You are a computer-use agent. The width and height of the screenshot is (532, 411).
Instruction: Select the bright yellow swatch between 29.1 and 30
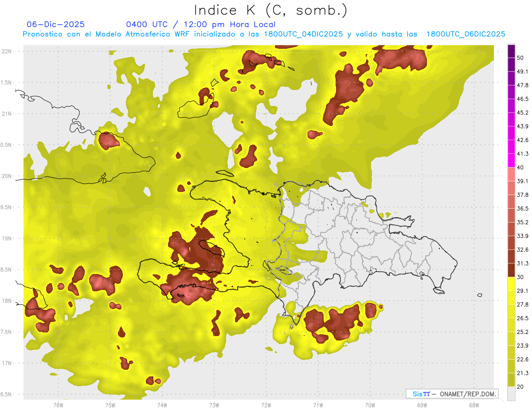click(512, 284)
